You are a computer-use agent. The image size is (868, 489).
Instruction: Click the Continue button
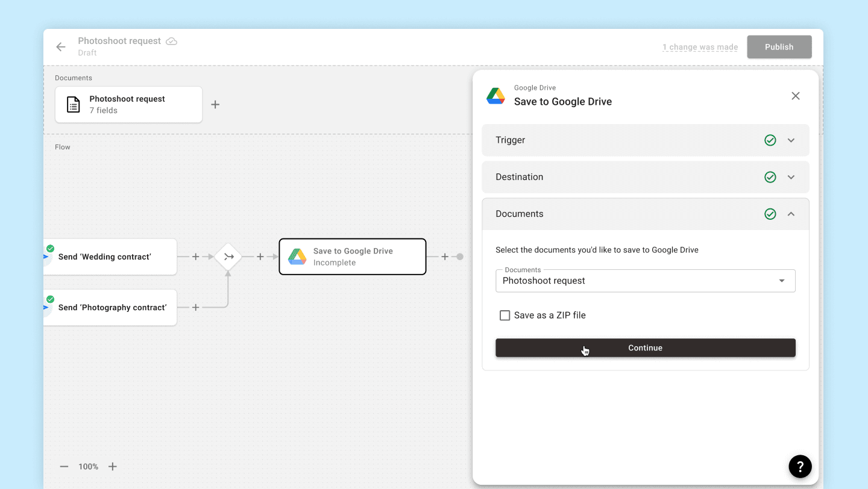point(646,347)
